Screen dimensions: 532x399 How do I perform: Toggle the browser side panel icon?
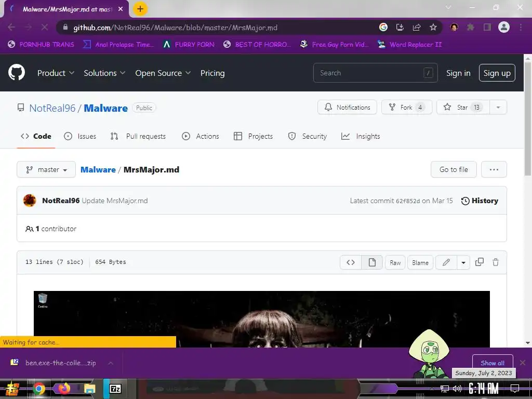click(x=487, y=27)
